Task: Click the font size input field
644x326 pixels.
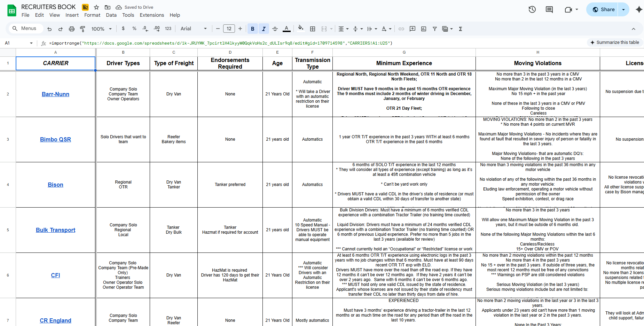Action: 229,29
